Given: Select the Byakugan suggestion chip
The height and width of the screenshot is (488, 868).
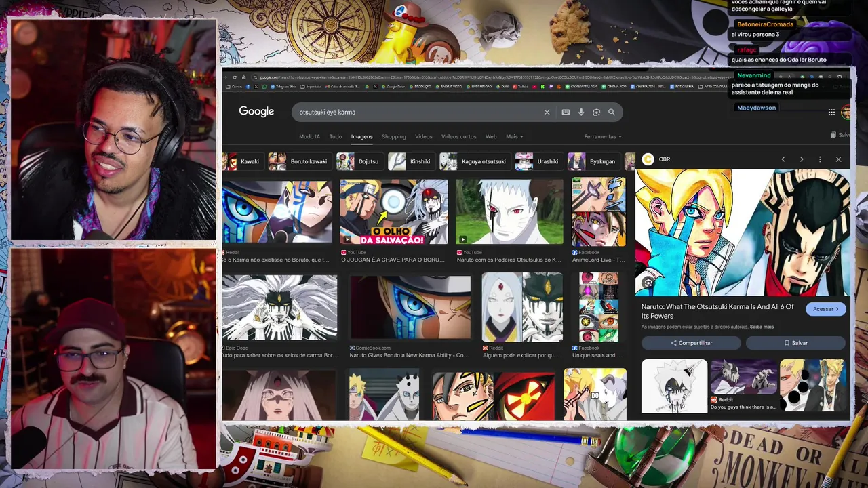Looking at the screenshot, I should click(x=593, y=161).
